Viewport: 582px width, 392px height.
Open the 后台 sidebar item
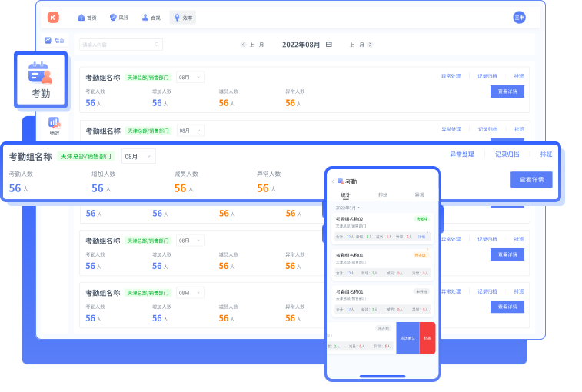tap(54, 40)
